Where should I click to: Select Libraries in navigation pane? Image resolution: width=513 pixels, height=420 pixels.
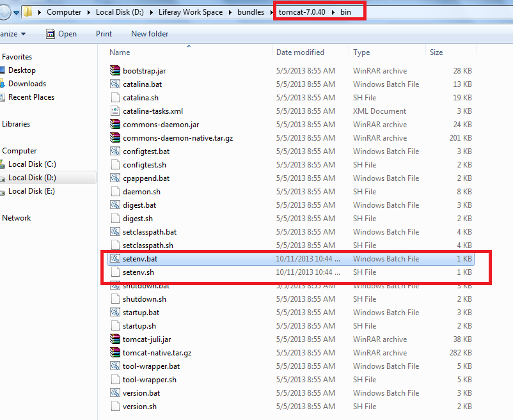click(16, 124)
